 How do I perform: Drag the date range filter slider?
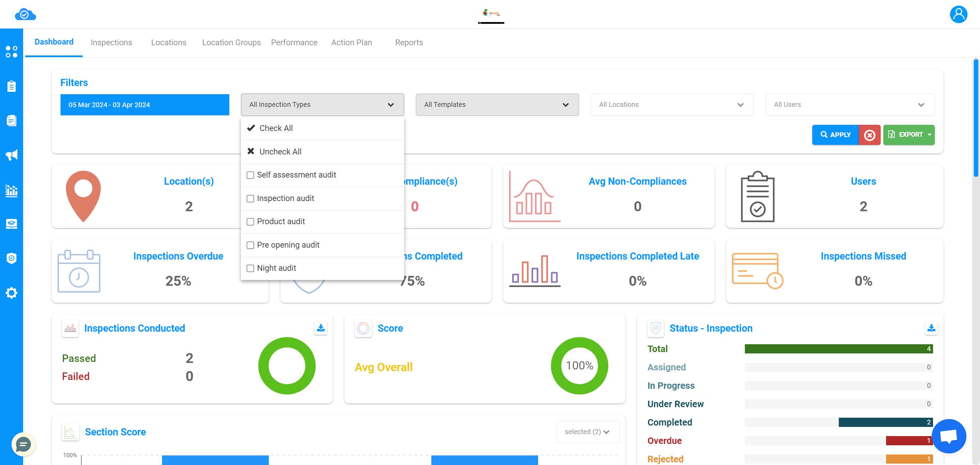pyautogui.click(x=145, y=104)
